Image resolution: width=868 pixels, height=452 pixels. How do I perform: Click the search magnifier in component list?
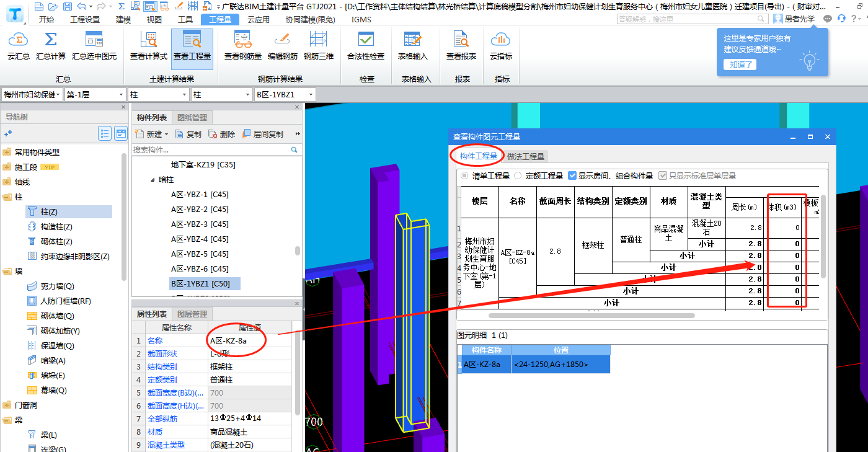[x=294, y=150]
